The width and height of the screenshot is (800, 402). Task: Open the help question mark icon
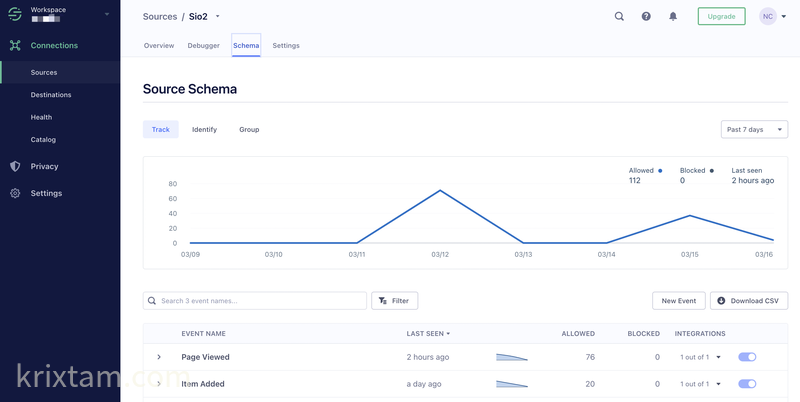tap(646, 17)
